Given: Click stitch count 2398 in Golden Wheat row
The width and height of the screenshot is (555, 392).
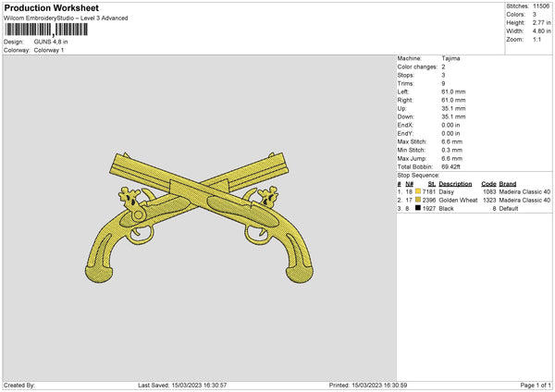Looking at the screenshot, I should (x=429, y=201).
